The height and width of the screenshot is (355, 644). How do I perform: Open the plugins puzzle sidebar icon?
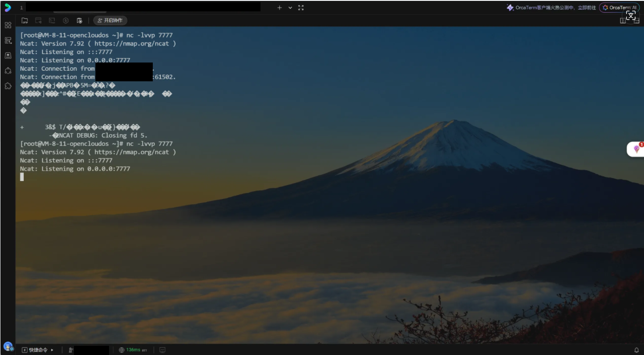click(8, 86)
